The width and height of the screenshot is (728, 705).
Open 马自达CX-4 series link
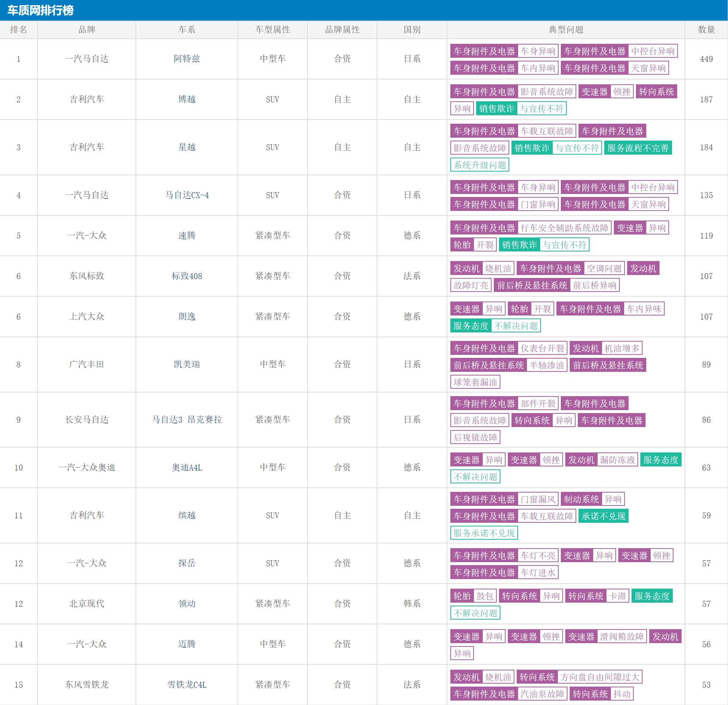click(186, 195)
